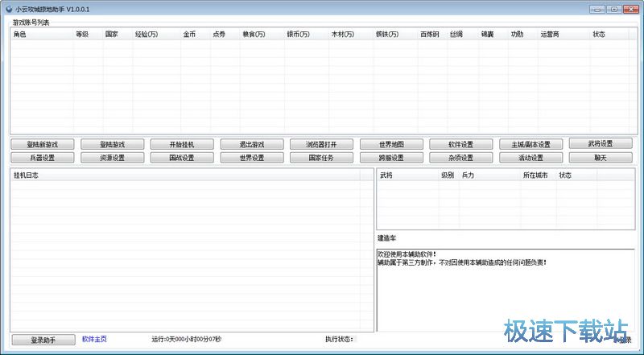Open the 世界地图 button
This screenshot has height=355, width=644.
[391, 144]
